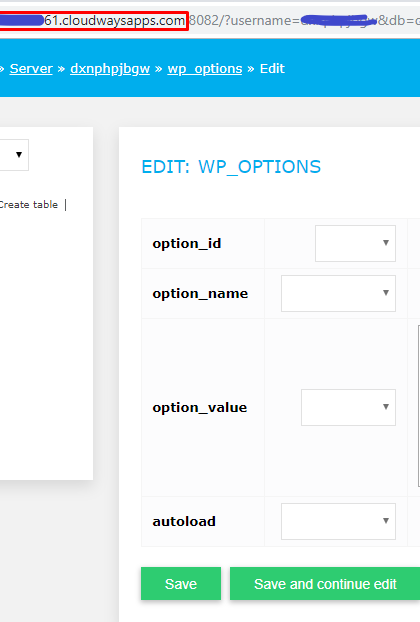Open the option_id function dropdown

[355, 243]
